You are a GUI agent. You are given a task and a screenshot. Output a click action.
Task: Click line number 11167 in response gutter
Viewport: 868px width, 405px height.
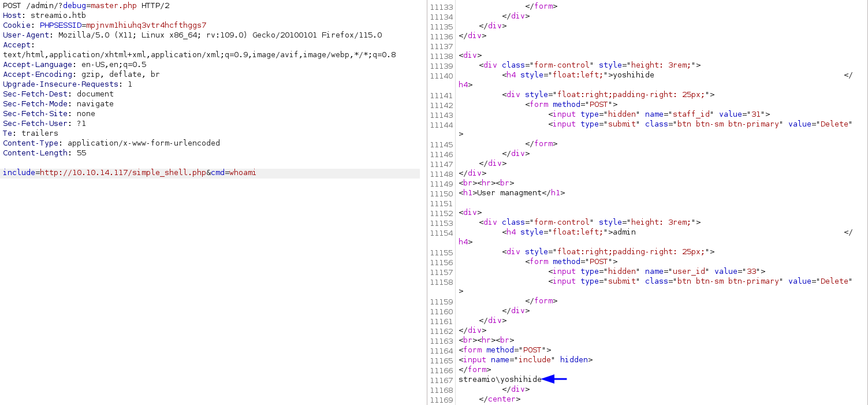(x=442, y=380)
